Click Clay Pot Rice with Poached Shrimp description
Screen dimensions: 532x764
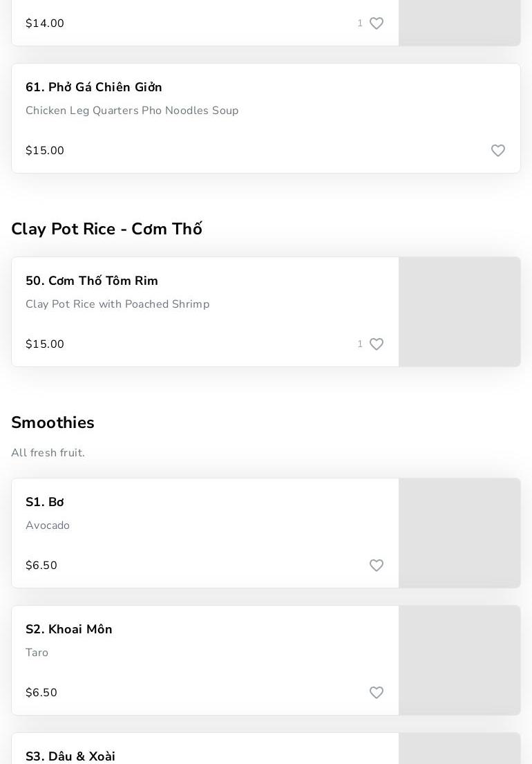click(x=117, y=305)
